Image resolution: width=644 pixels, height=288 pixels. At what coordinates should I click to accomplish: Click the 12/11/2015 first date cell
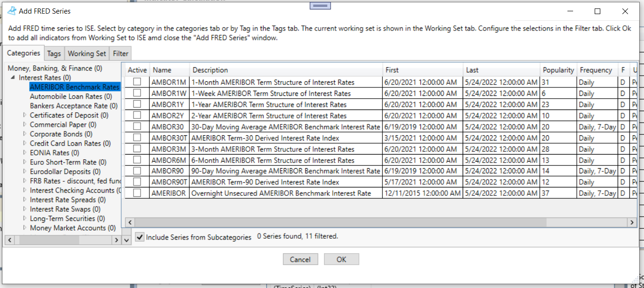[x=423, y=193]
